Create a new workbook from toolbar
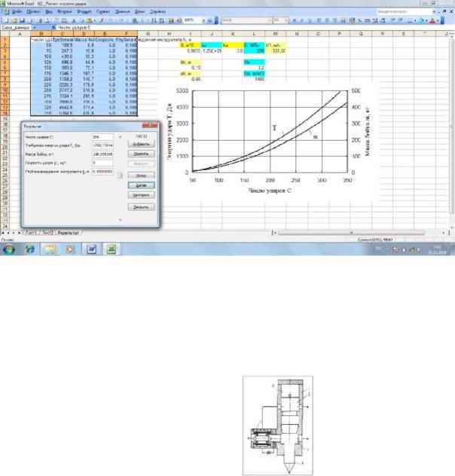This screenshot has height=476, width=455. 6,20
